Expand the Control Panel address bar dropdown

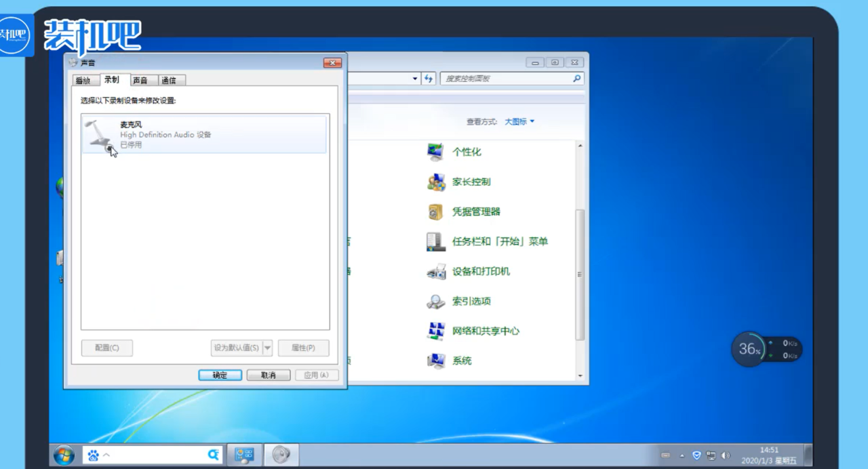click(416, 79)
